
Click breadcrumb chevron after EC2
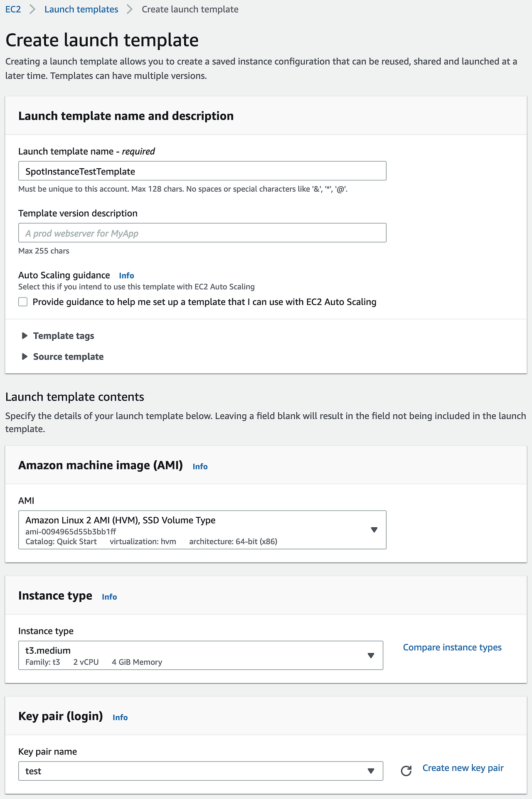click(x=32, y=9)
